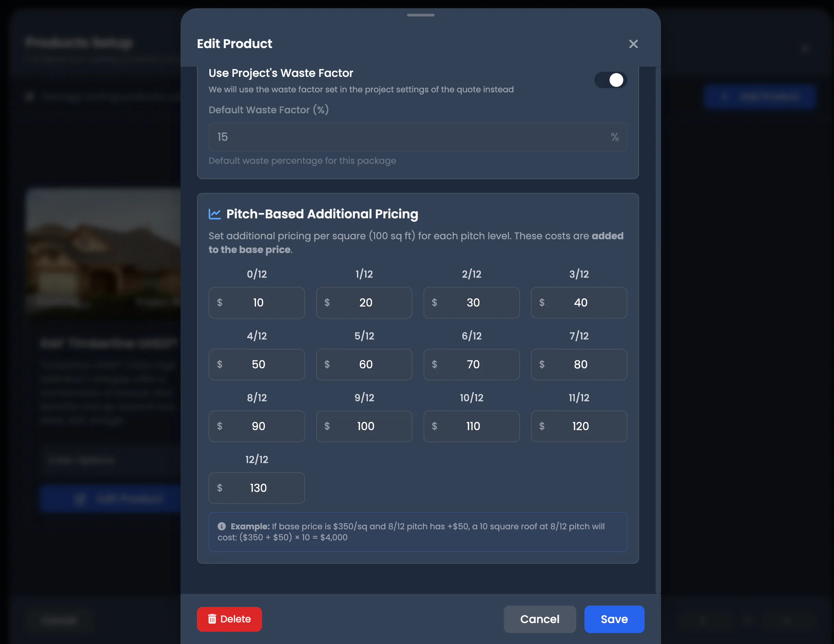This screenshot has height=644, width=834.
Task: Click the 'Default waste percentage for this package' hint
Action: 302,161
